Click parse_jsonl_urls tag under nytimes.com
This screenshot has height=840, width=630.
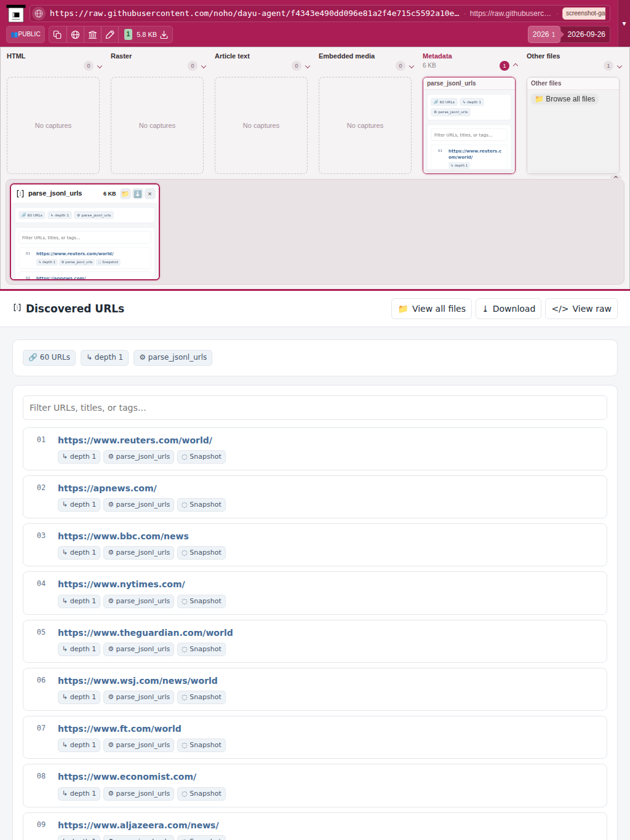[138, 601]
